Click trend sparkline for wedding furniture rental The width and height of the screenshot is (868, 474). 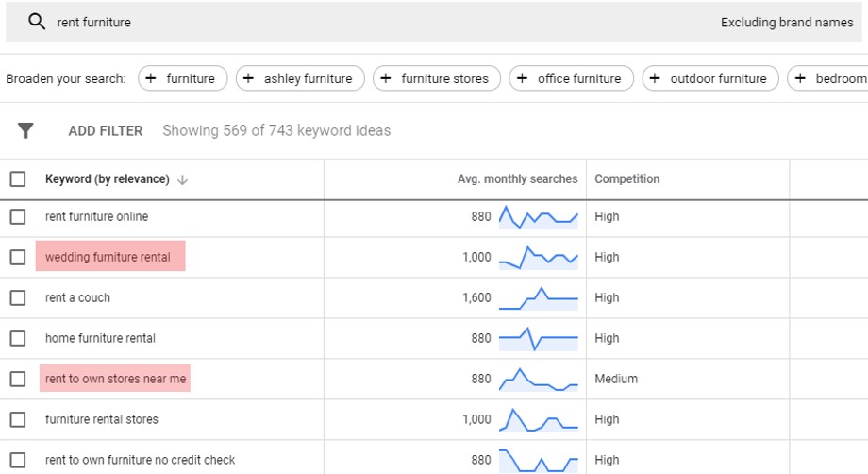point(538,257)
